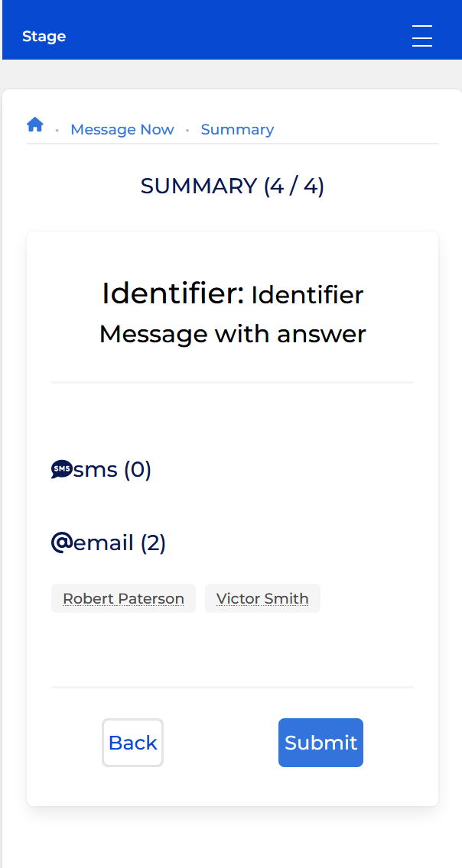Click the SUMMARY (4 / 4) heading
The width and height of the screenshot is (462, 868).
(232, 186)
